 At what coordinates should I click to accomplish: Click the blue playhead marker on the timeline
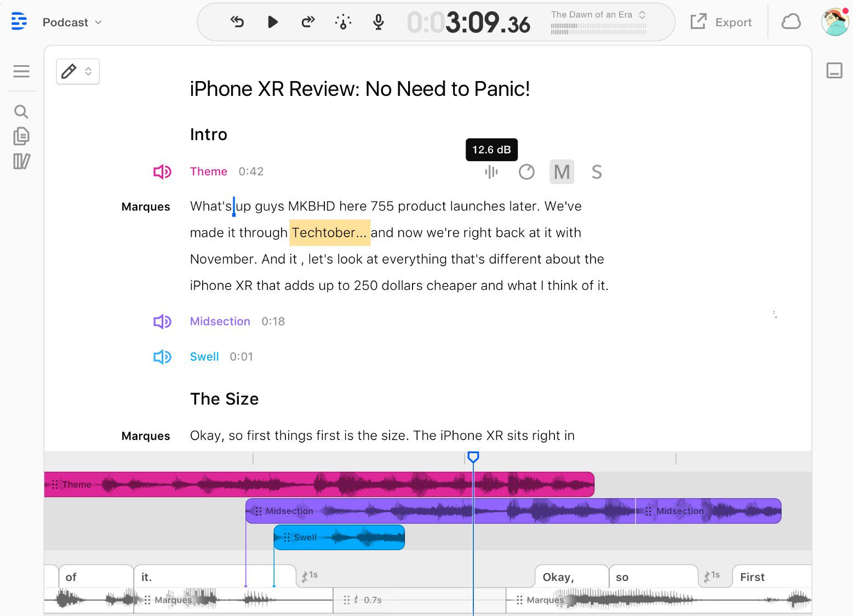coord(473,457)
